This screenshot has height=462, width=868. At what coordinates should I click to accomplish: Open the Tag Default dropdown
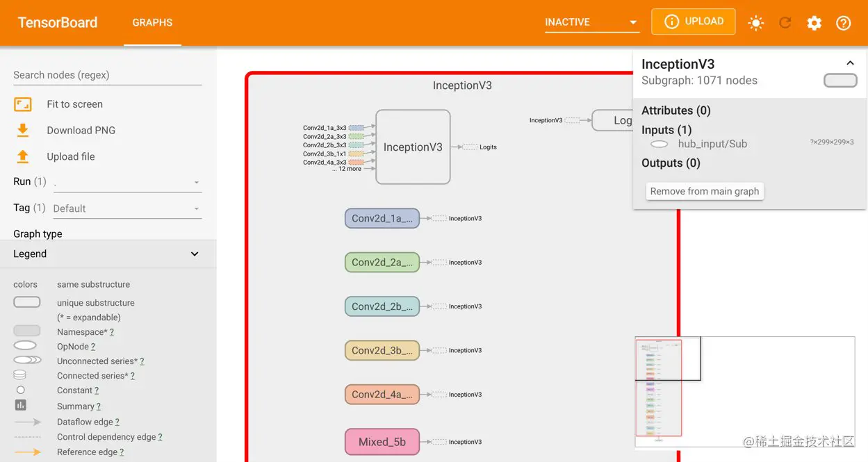pyautogui.click(x=127, y=208)
